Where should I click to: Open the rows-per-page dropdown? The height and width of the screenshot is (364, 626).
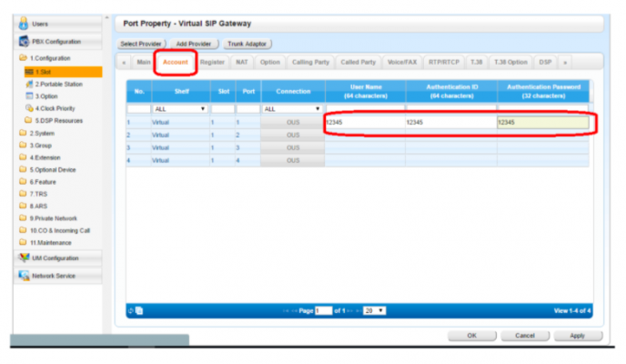click(x=375, y=310)
